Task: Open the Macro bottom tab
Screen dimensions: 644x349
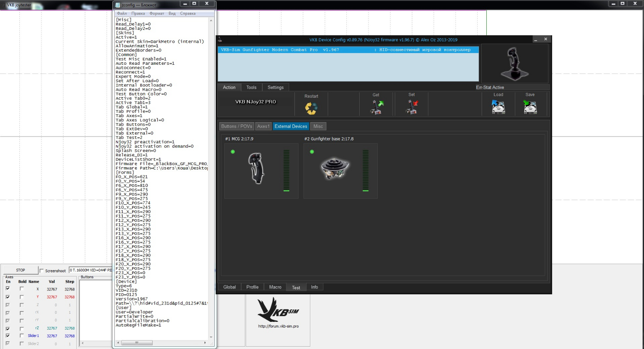Action: point(275,287)
